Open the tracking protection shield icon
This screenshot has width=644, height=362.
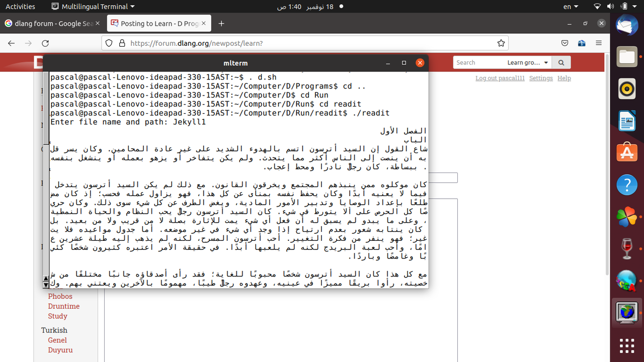pyautogui.click(x=110, y=43)
